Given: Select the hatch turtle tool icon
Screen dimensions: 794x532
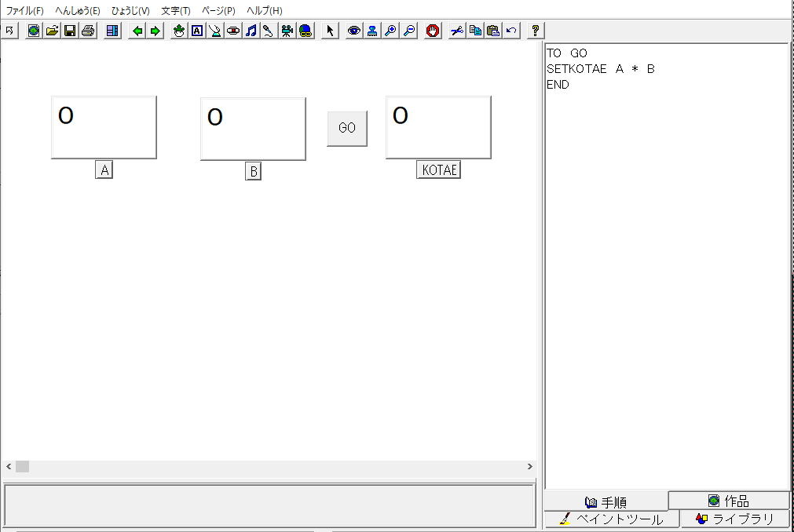Looking at the screenshot, I should point(179,31).
